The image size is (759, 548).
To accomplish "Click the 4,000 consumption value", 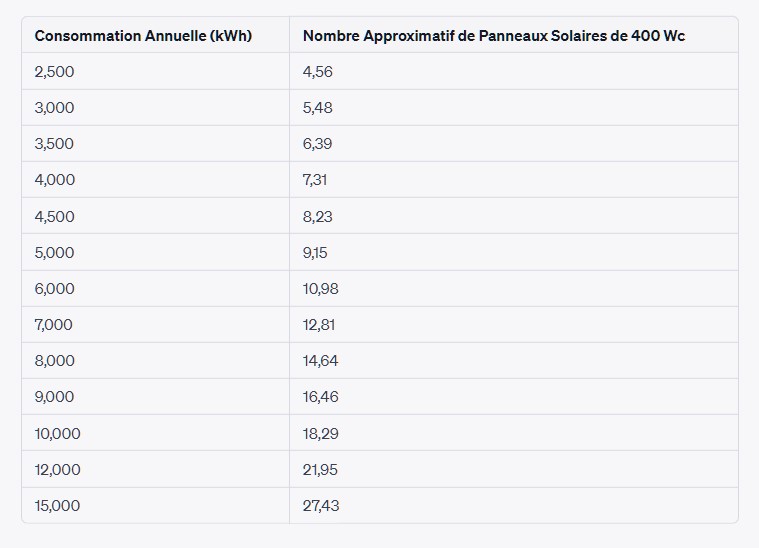I will pyautogui.click(x=54, y=180).
